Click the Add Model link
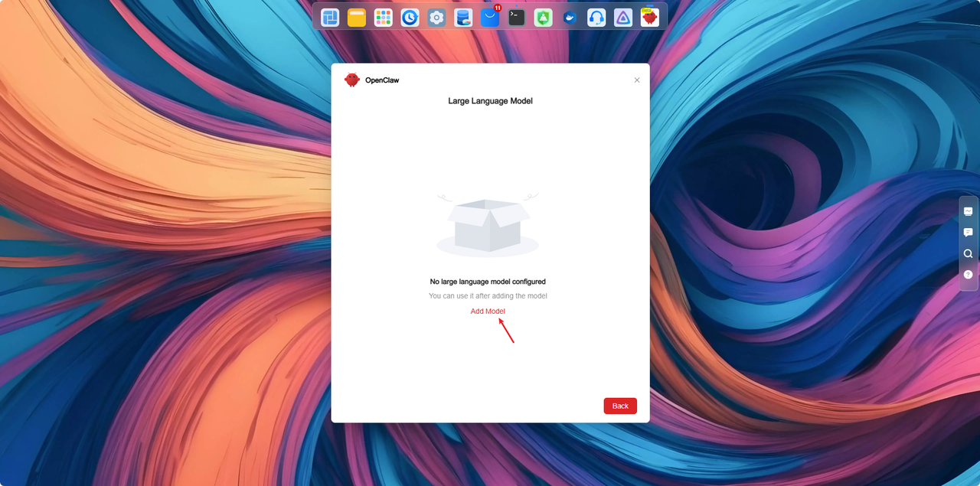The width and height of the screenshot is (980, 486). tap(488, 311)
